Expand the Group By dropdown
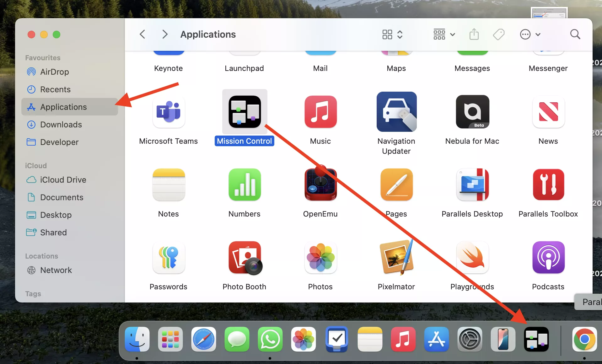Image resolution: width=602 pixels, height=364 pixels. pos(444,34)
